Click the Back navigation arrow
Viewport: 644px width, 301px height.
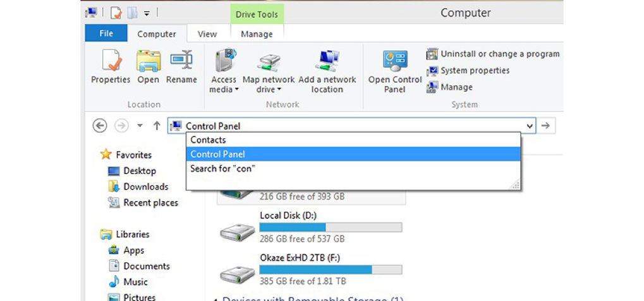click(x=100, y=126)
